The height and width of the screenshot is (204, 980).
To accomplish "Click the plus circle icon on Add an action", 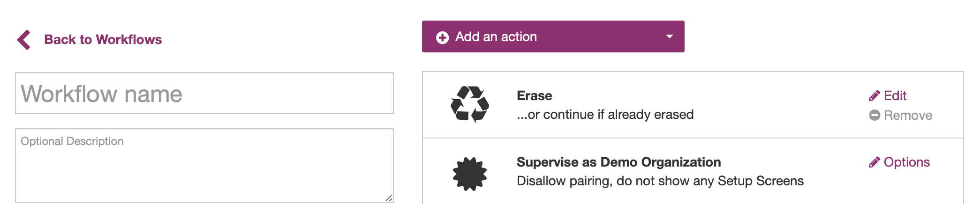I will point(442,37).
